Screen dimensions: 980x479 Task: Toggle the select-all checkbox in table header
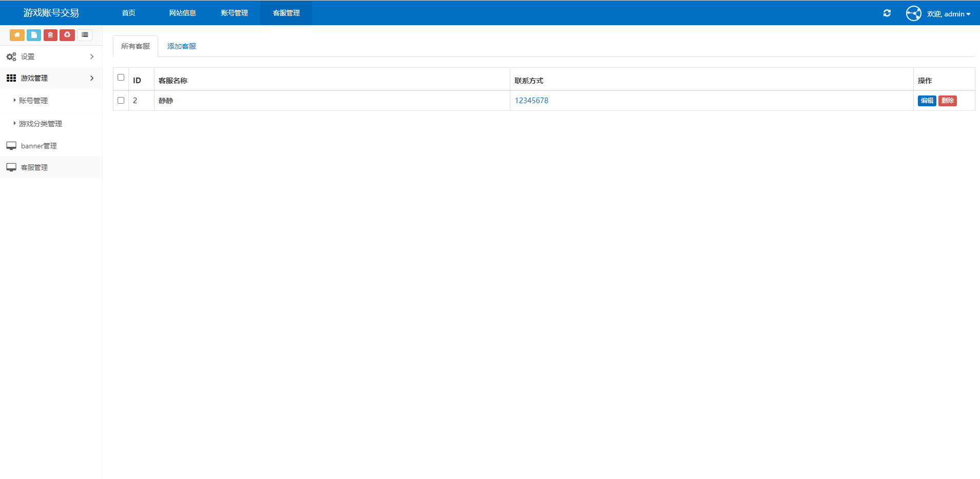pyautogui.click(x=121, y=78)
